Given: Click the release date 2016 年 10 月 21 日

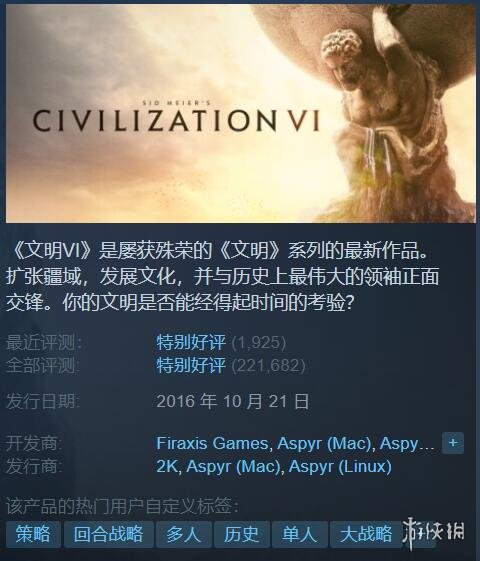Looking at the screenshot, I should coord(232,401).
